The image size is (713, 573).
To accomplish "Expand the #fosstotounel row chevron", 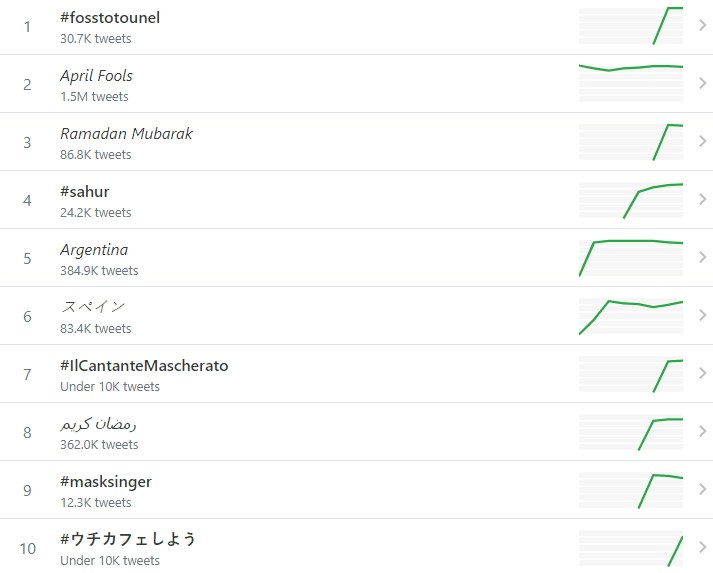I will pyautogui.click(x=702, y=26).
